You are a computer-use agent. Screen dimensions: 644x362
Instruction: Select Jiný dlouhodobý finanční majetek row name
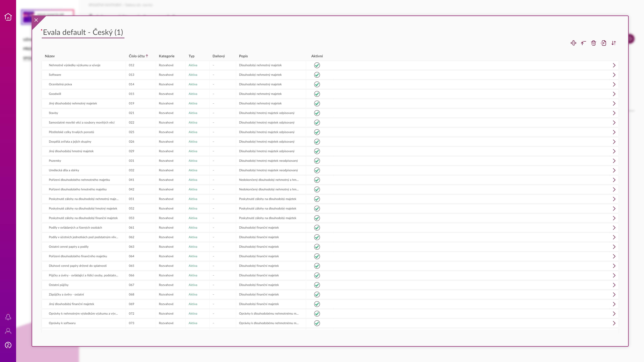[x=71, y=304]
